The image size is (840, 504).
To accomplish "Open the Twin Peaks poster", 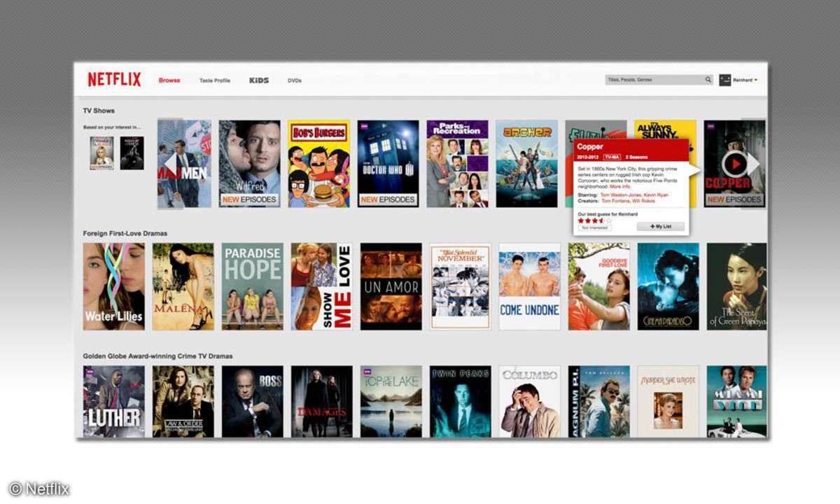I will click(x=461, y=401).
